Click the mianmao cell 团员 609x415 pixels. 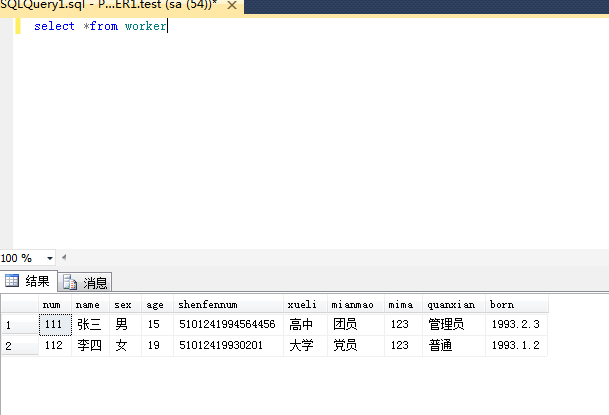[356, 324]
